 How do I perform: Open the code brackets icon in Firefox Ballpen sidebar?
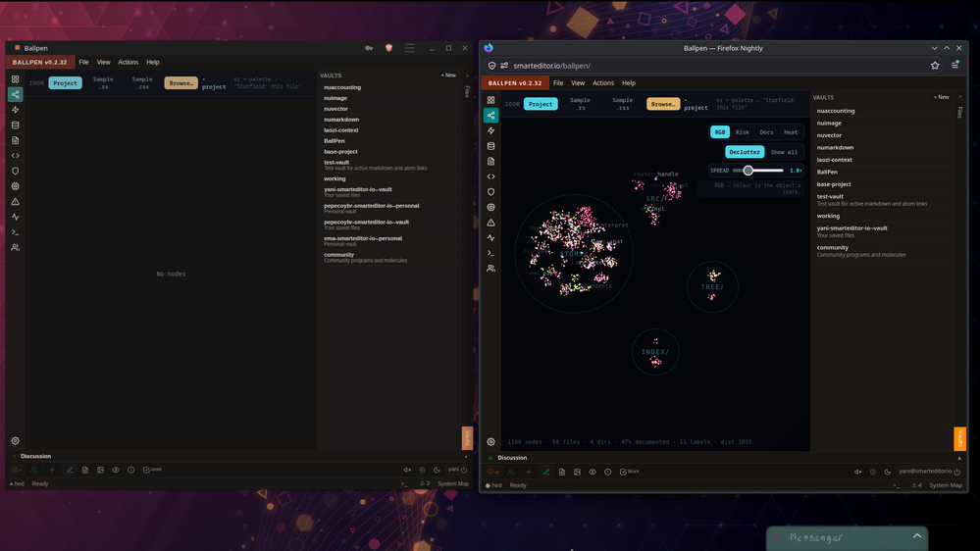pyautogui.click(x=490, y=176)
